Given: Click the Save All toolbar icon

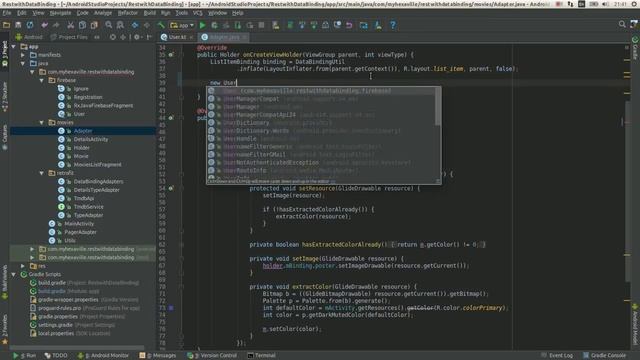Looking at the screenshot, I should (x=18, y=25).
